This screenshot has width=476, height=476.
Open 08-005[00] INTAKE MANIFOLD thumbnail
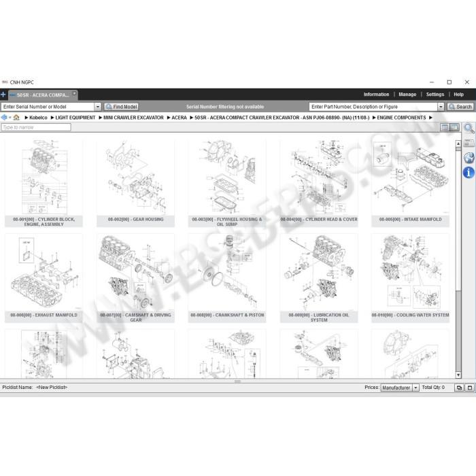pos(411,183)
